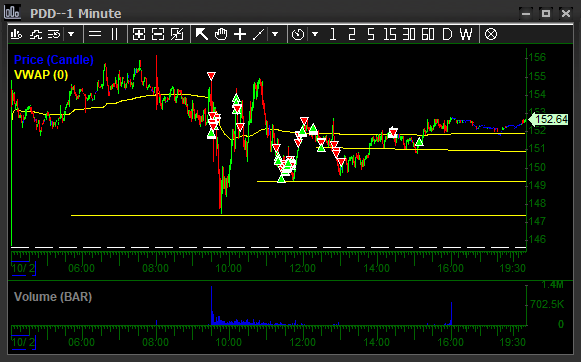Expand the time period dropdown arrow
Image resolution: width=581 pixels, height=362 pixels.
tap(315, 34)
